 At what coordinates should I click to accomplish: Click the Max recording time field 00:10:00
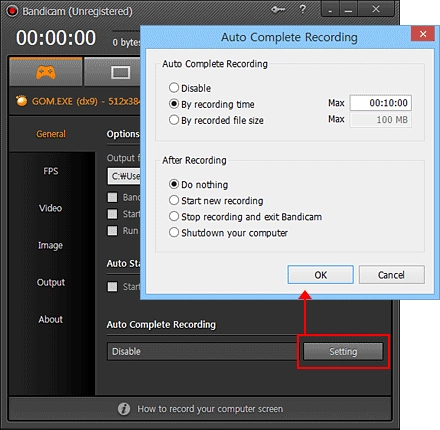click(381, 103)
